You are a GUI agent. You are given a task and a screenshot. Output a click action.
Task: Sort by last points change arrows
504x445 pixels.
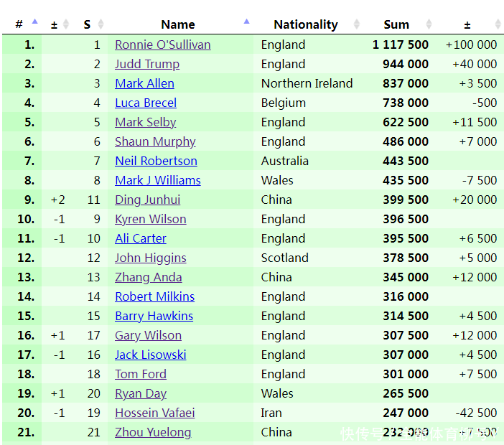pyautogui.click(x=498, y=24)
